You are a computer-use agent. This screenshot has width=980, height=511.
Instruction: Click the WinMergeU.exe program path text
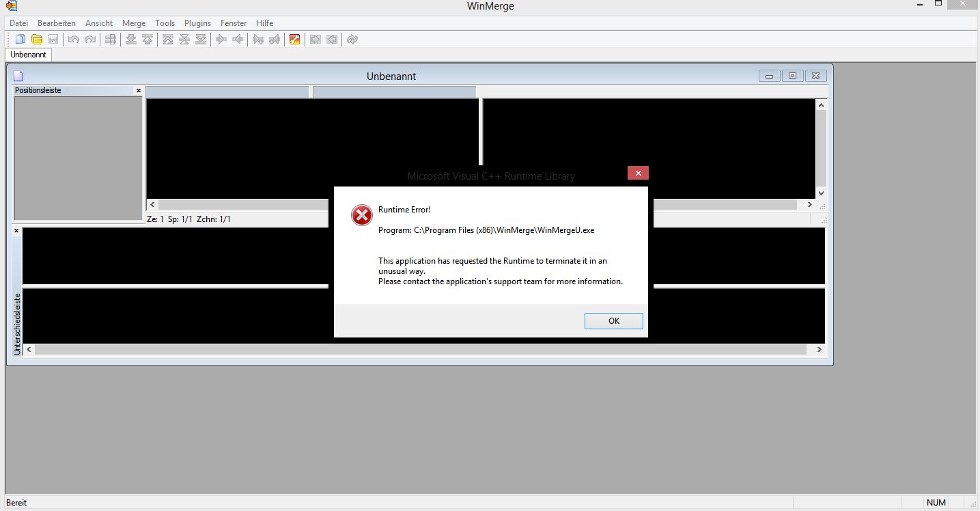(x=486, y=230)
